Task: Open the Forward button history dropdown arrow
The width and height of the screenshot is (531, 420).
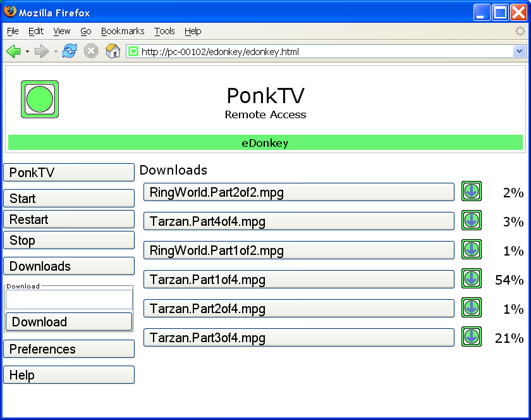Action: pos(56,52)
